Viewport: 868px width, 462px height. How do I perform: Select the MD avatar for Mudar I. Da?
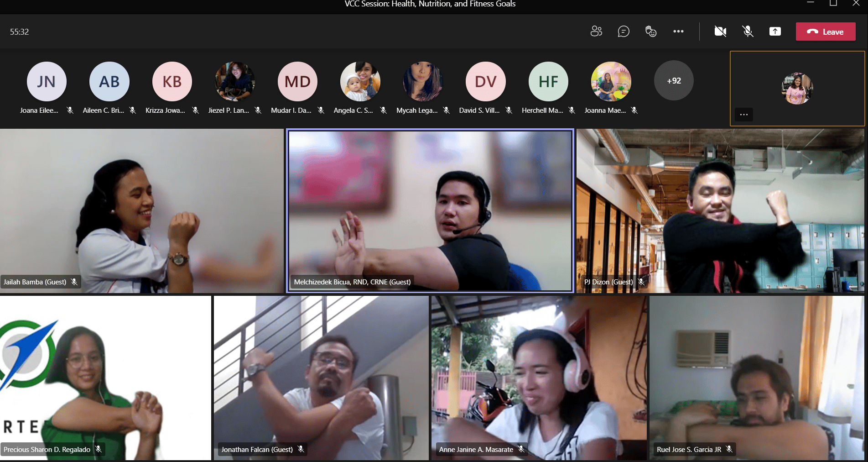tap(297, 81)
